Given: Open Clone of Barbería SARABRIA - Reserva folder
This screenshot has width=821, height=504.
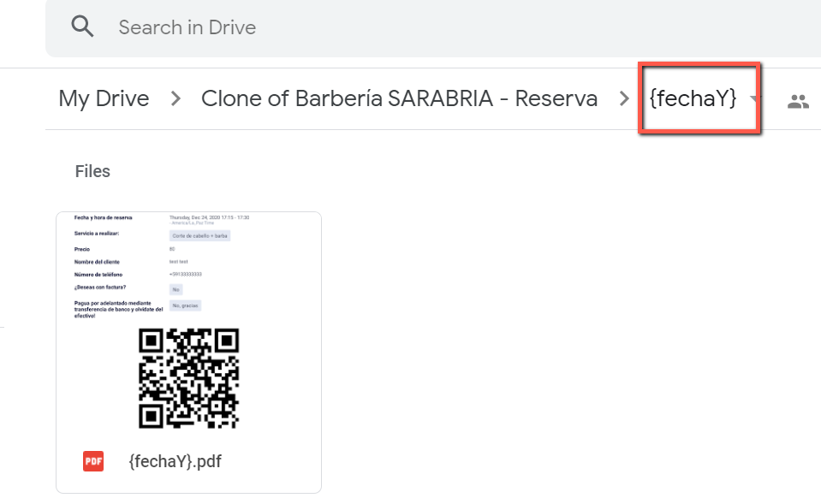Looking at the screenshot, I should coord(399,98).
